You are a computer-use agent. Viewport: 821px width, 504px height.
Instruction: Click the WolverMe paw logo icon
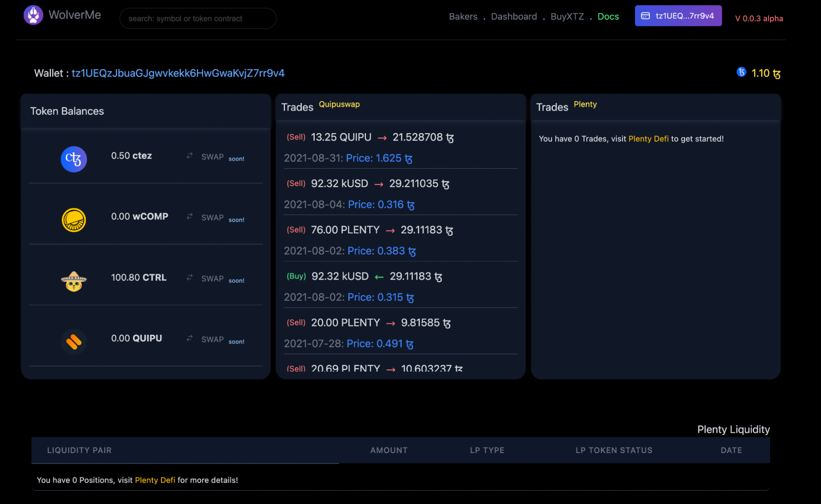[33, 16]
